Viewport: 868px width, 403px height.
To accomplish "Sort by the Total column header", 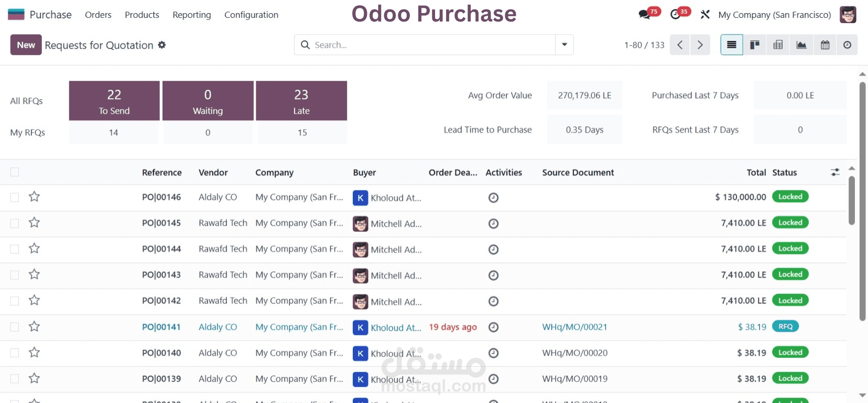I will click(756, 173).
